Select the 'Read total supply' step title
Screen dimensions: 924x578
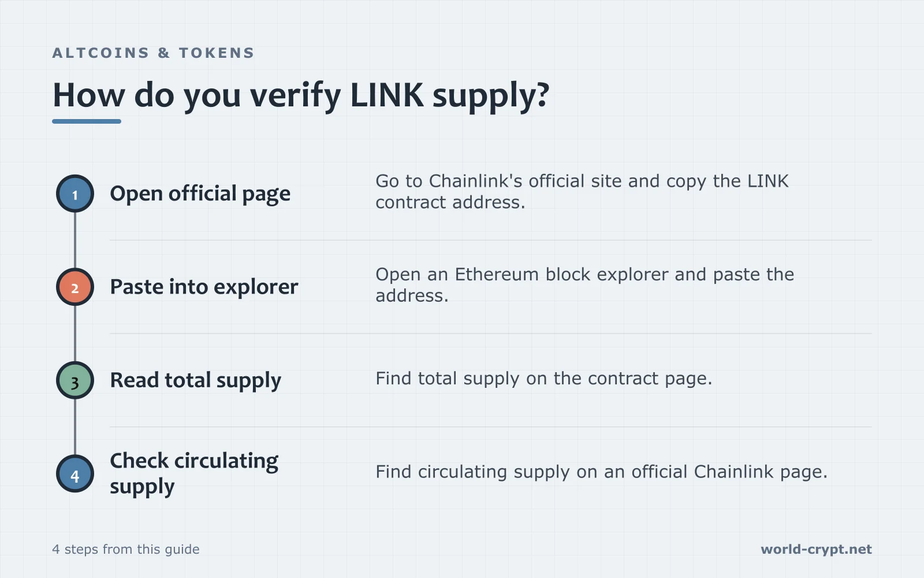coord(196,380)
